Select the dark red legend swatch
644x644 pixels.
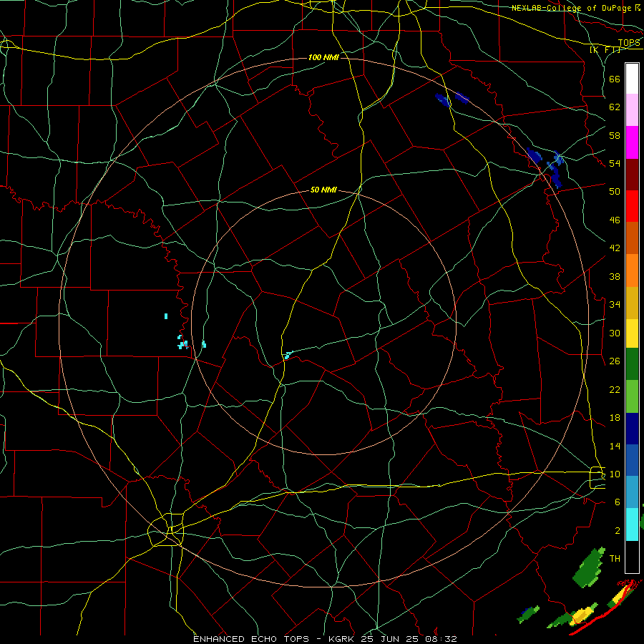(632, 175)
